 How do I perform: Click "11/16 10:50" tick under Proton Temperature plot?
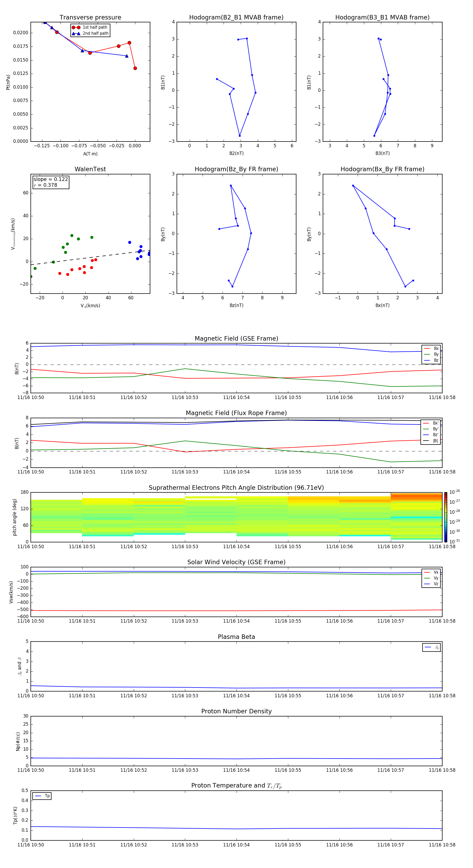click(x=31, y=845)
